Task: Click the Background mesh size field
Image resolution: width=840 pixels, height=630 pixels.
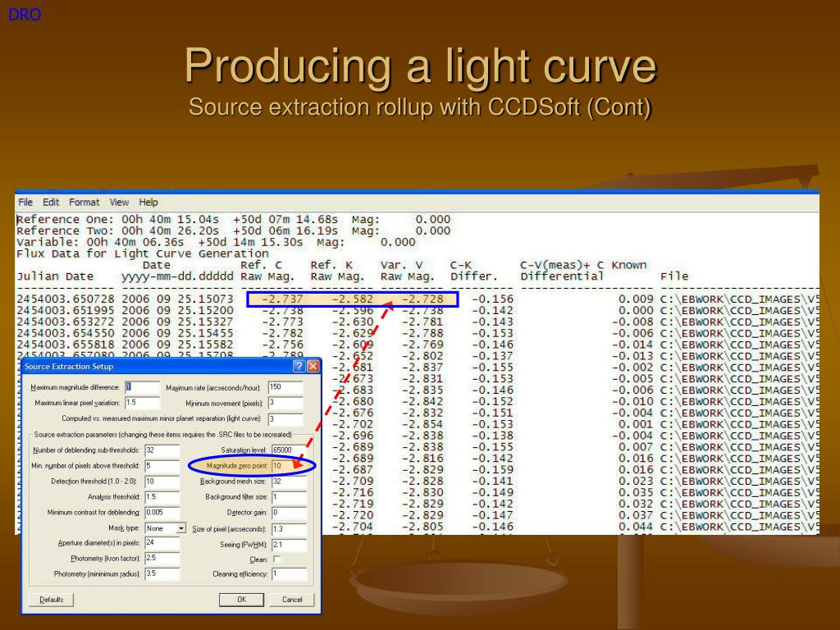Action: [x=290, y=482]
